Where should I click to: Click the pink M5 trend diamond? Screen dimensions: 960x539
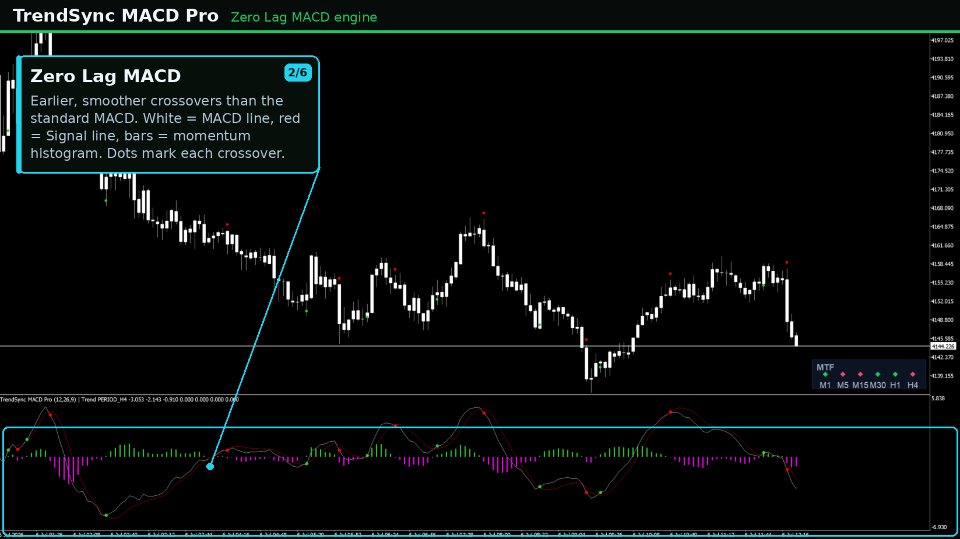[842, 374]
